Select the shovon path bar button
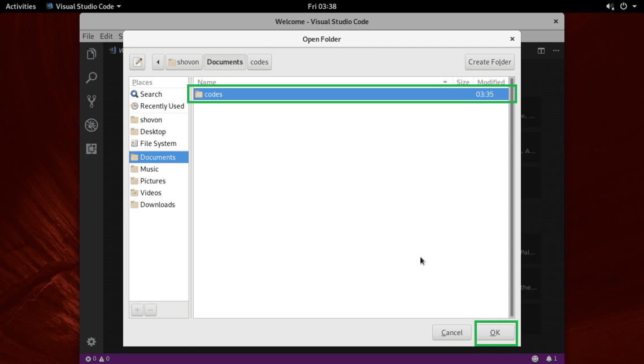Screen dimensions: 644x364 click(184, 62)
